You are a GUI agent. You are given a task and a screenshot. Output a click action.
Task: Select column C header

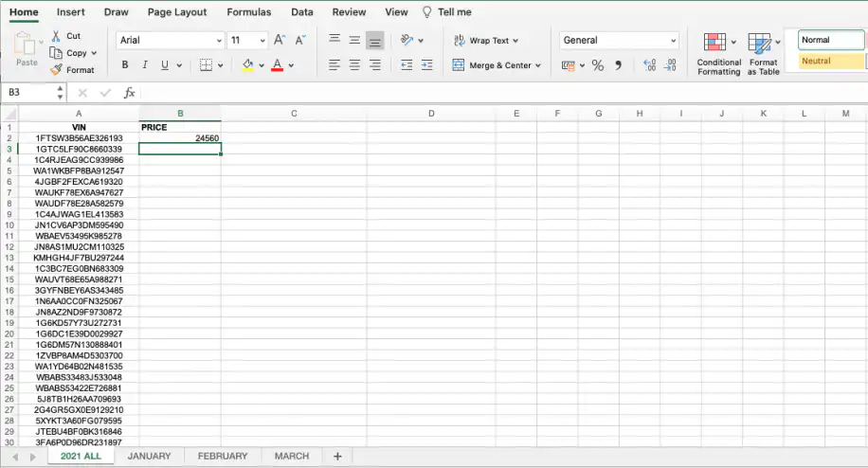pos(294,114)
